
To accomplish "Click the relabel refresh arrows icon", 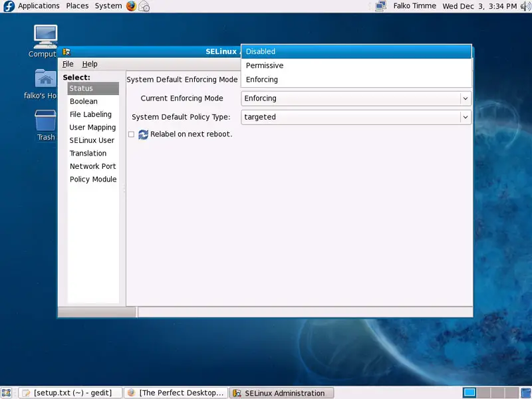I will click(143, 134).
